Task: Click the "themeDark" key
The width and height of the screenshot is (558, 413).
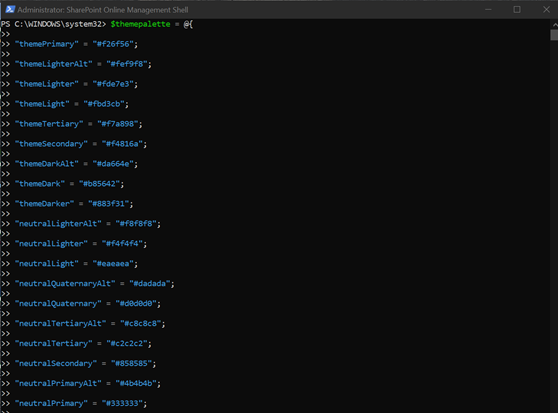Action: click(40, 184)
